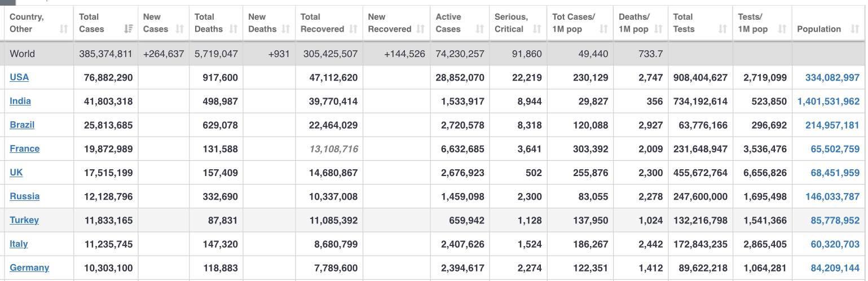Open India population figure 1,401,531,962
This screenshot has height=281, width=868.
[x=828, y=102]
